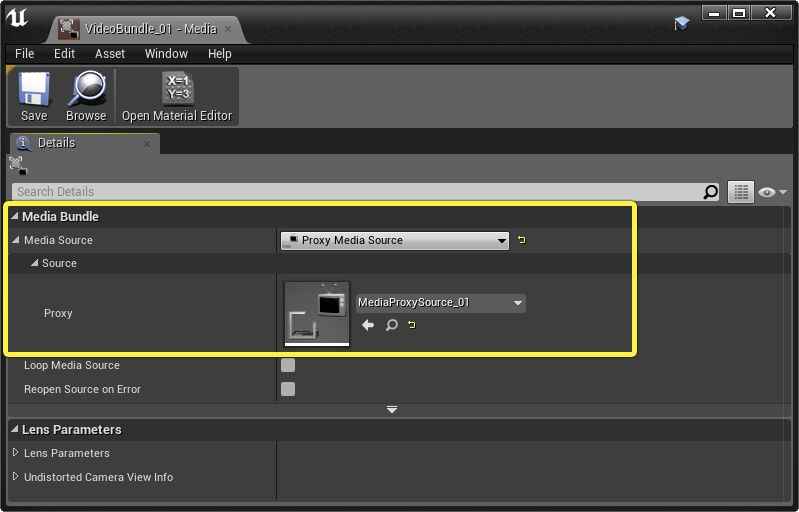Maximize the editor window
Screen dimensions: 799x512
coord(739,13)
